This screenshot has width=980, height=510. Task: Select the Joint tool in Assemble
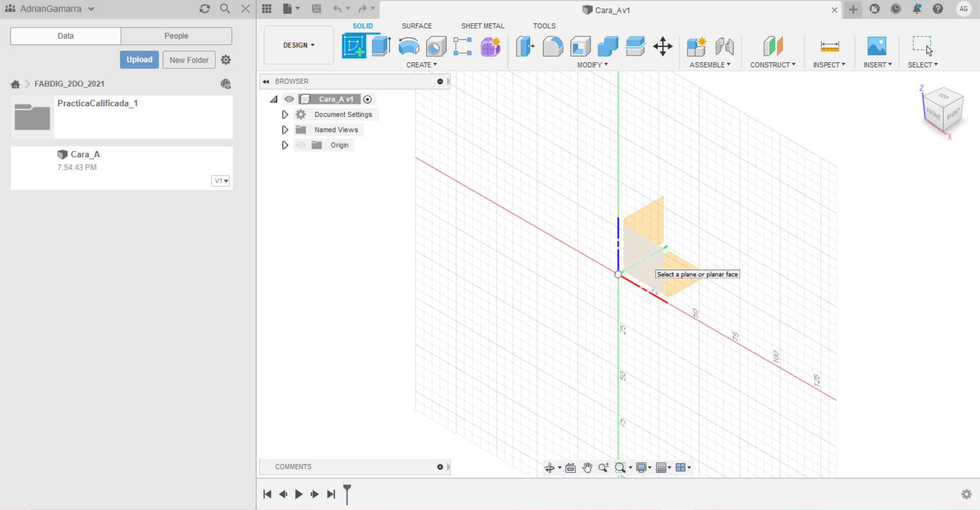(724, 46)
